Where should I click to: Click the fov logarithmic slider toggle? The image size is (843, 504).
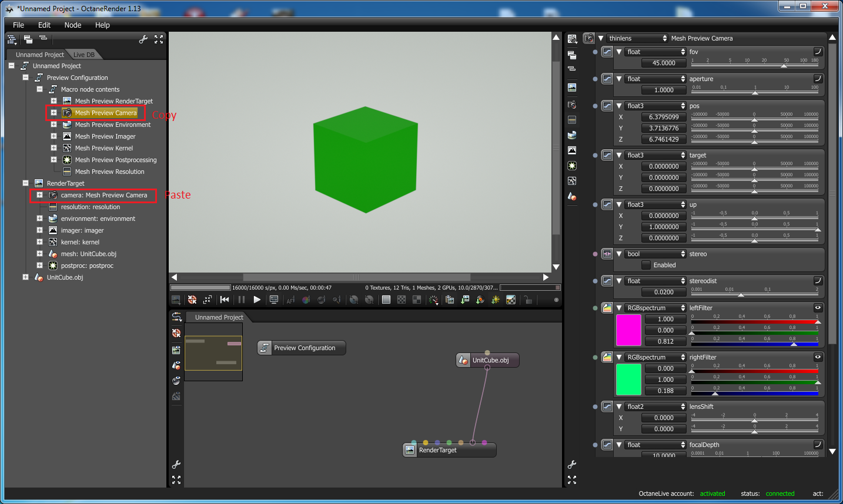click(817, 52)
